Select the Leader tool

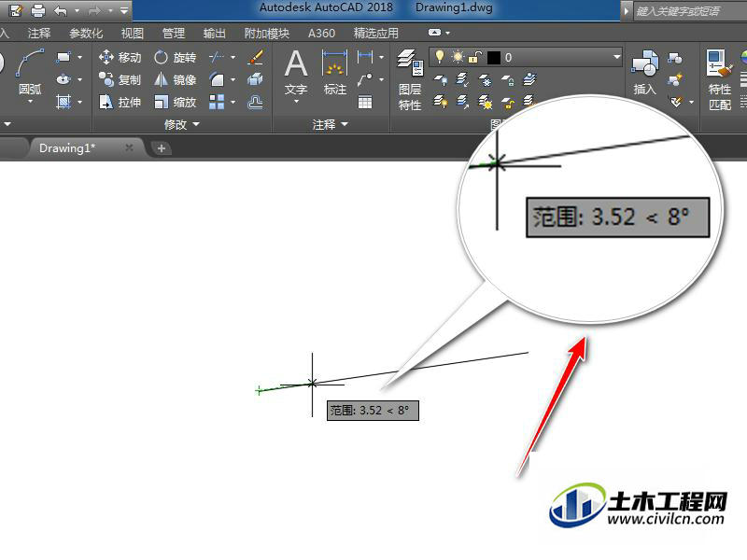(x=365, y=79)
